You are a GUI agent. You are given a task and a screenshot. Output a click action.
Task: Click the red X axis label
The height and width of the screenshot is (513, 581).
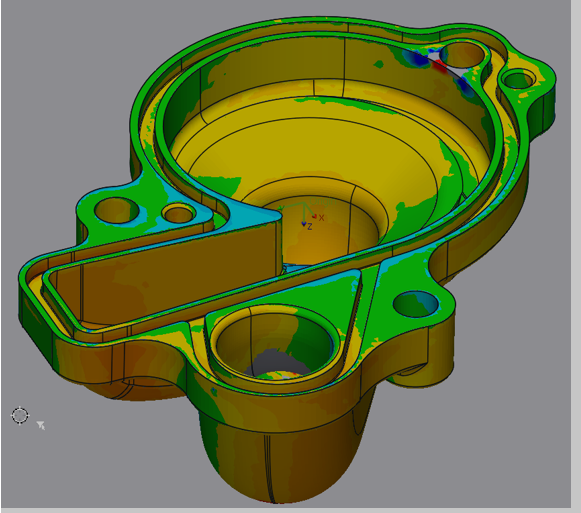(x=321, y=218)
